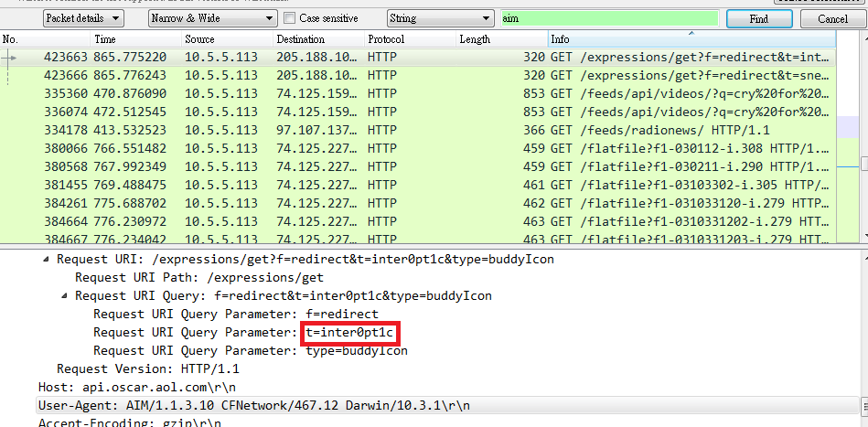This screenshot has width=868, height=427.
Task: Select the Request Version HTTP/1.1 line
Action: (148, 368)
